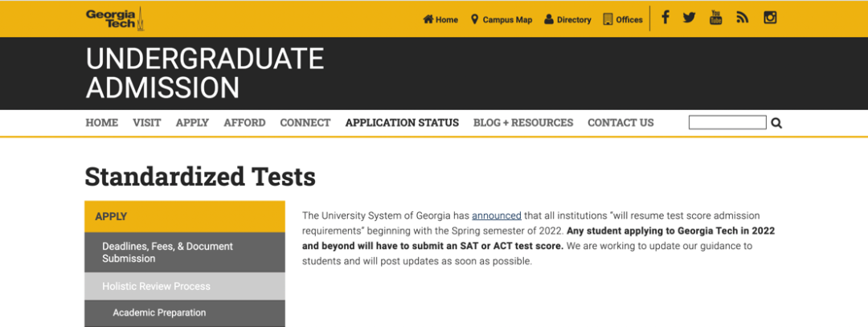Open the Campus Map link
The height and width of the screenshot is (327, 868).
coord(502,20)
